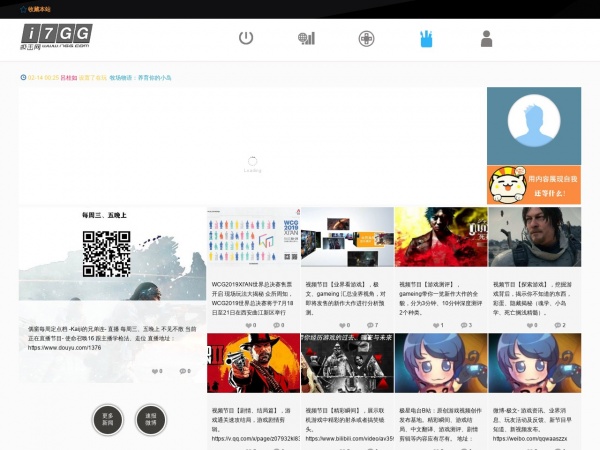Click the Loading spinner in banner

tap(253, 165)
